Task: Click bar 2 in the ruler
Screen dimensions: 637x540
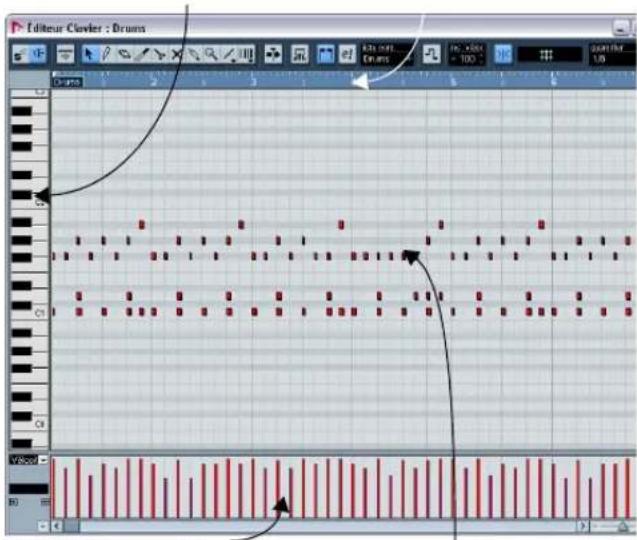Action: (153, 82)
